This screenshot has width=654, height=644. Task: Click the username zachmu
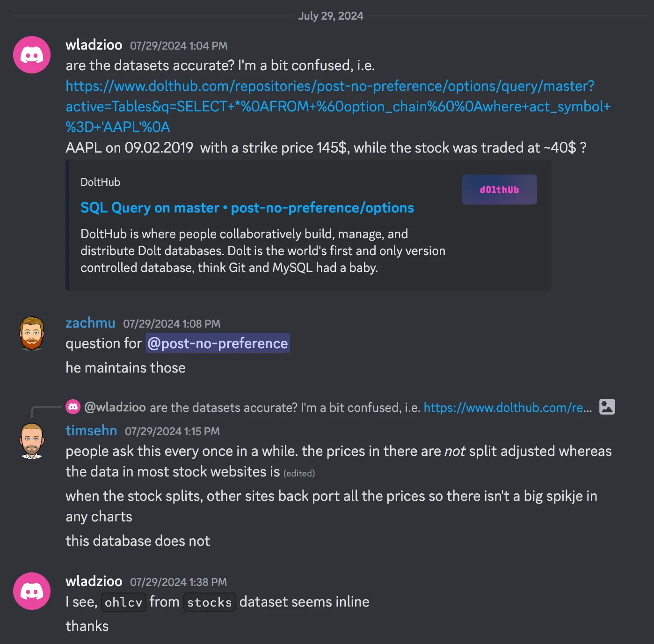point(90,323)
